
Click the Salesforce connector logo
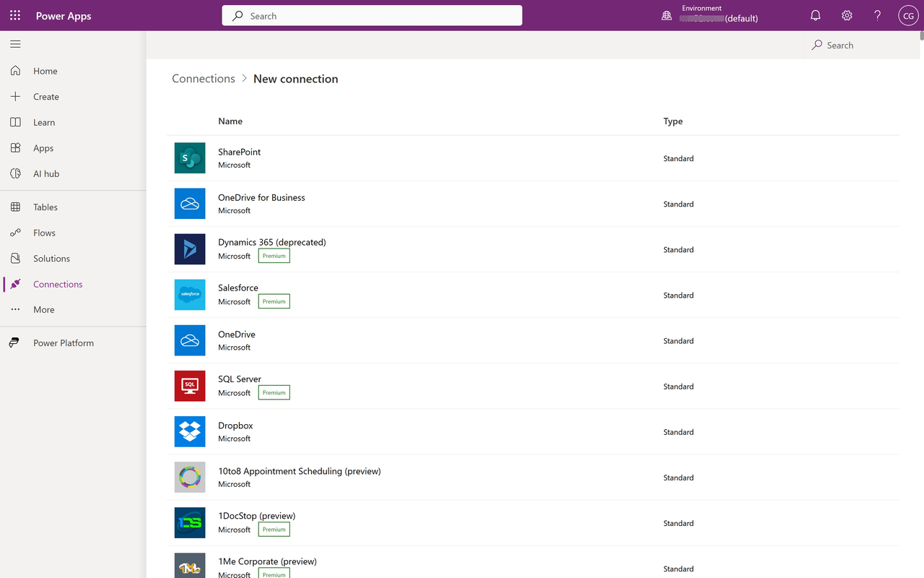190,294
